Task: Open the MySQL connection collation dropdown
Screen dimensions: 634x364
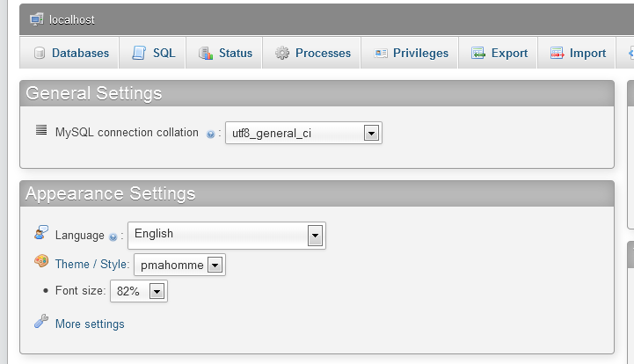Action: 303,133
